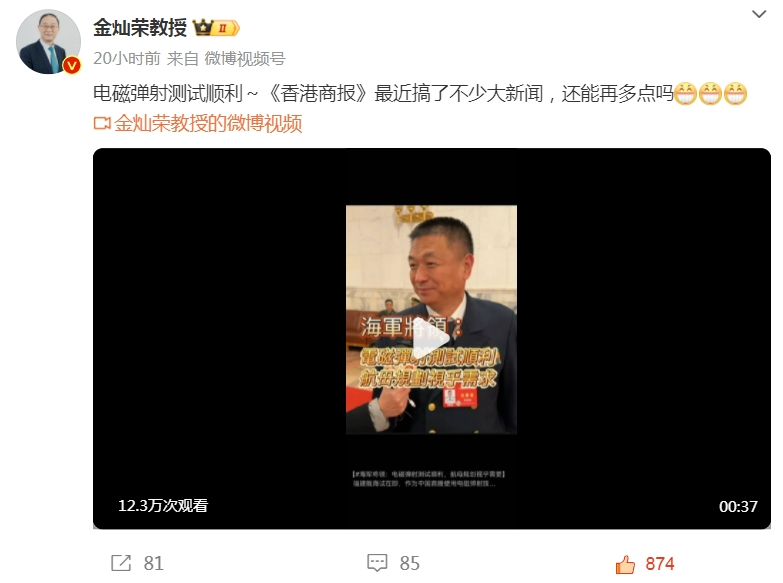Click the 12.3万次观看 view count

point(163,506)
